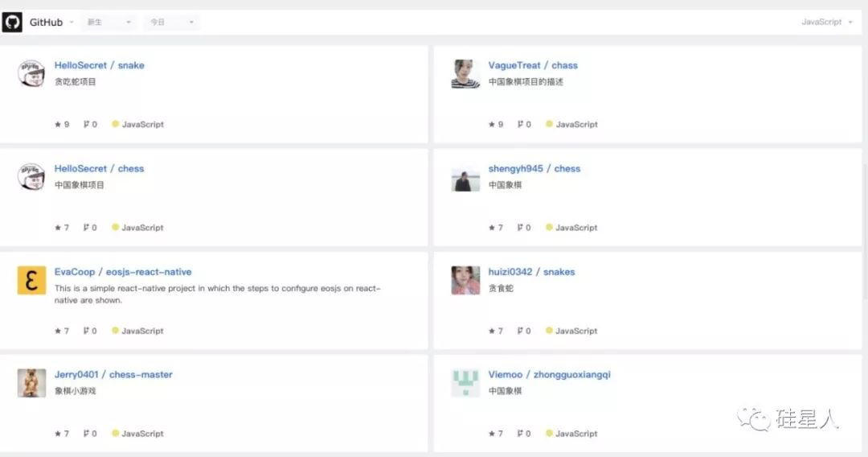Screen dimensions: 868x457
Task: Click the fork icon on Jerry0401 / chess-master
Action: (86, 433)
